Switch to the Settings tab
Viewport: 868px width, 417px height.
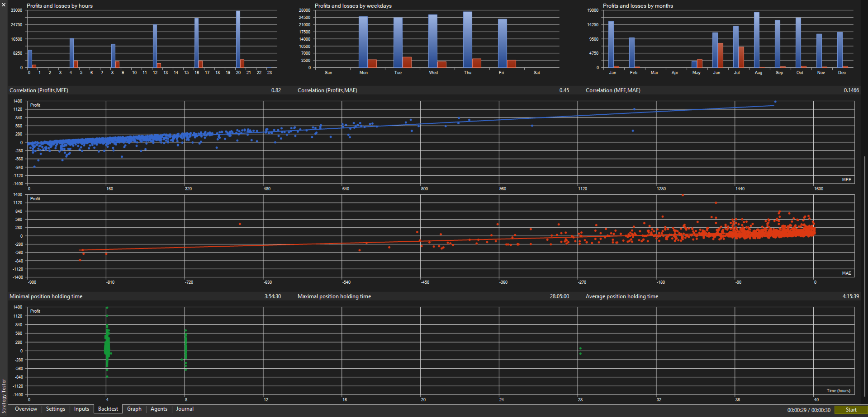tap(56, 409)
